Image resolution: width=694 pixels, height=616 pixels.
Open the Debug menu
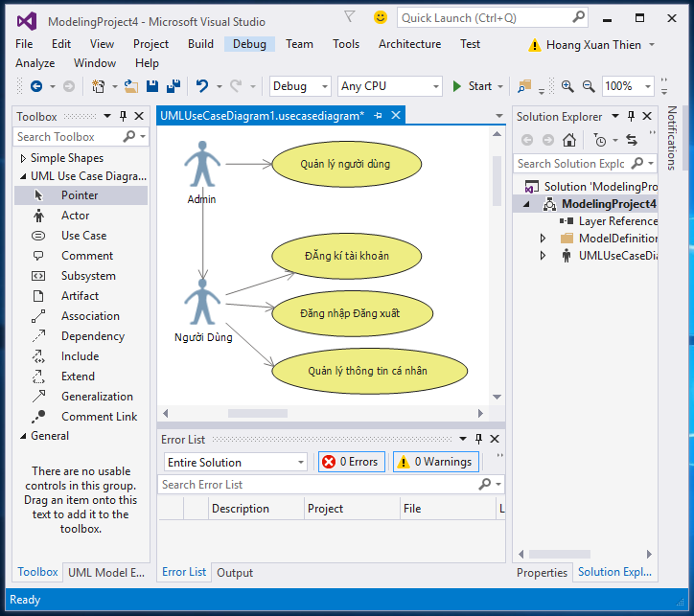(249, 44)
